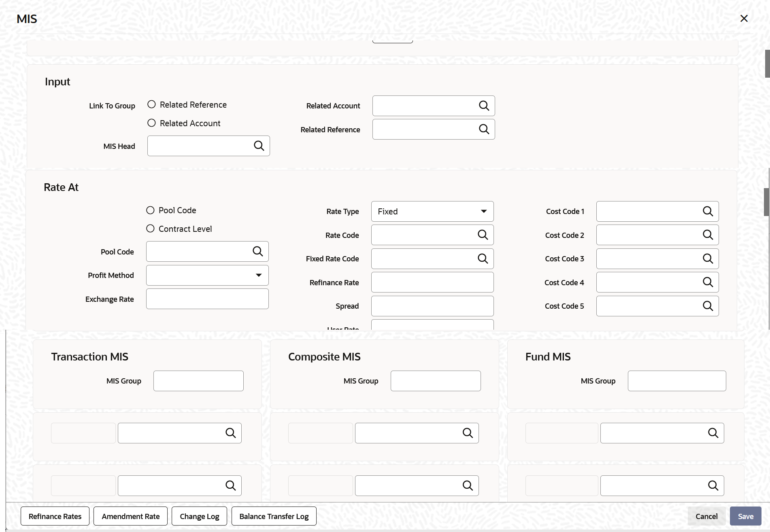Open the MIS Head lookup search
The width and height of the screenshot is (770, 532).
click(x=259, y=146)
